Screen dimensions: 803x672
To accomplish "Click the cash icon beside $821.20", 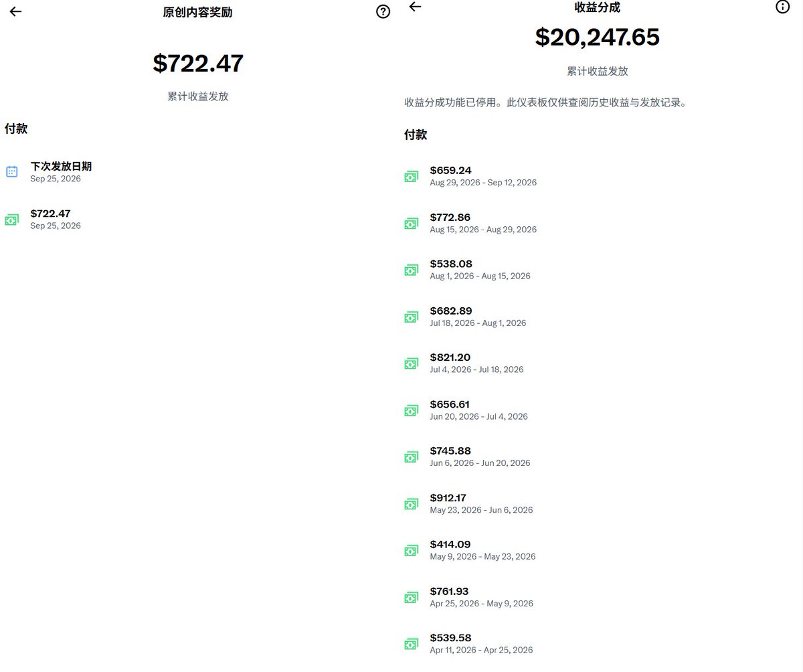I will click(x=411, y=363).
